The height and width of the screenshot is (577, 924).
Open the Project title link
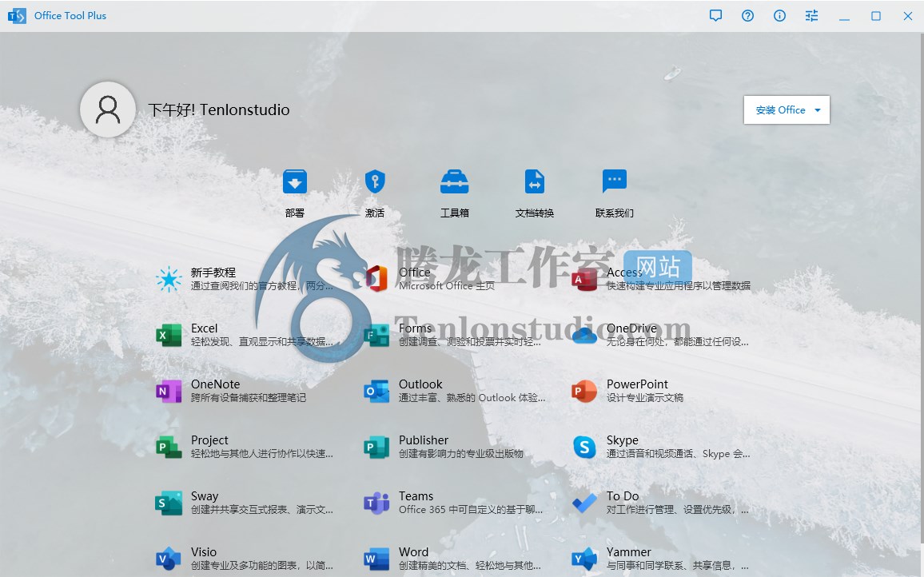[209, 440]
